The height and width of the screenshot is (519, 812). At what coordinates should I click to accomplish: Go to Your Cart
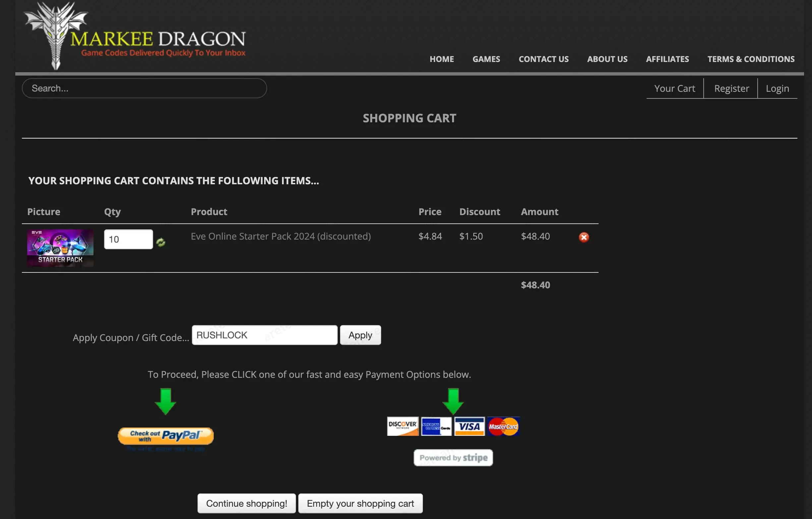pos(674,88)
